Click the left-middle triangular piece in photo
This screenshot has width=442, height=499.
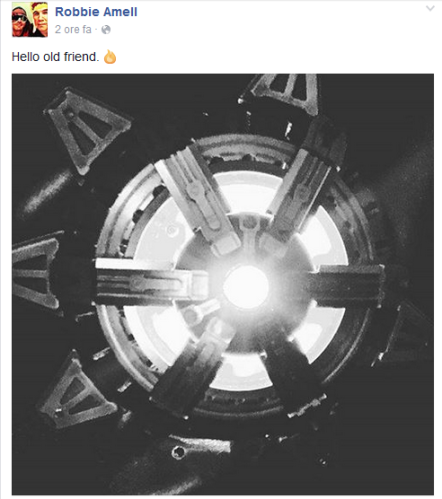(36, 272)
